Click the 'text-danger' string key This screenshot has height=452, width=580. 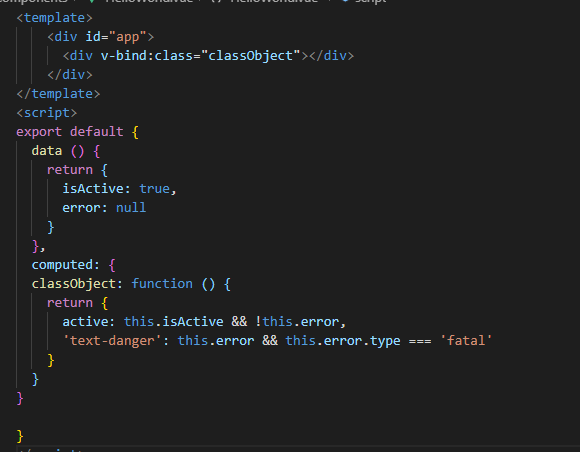pyautogui.click(x=112, y=341)
